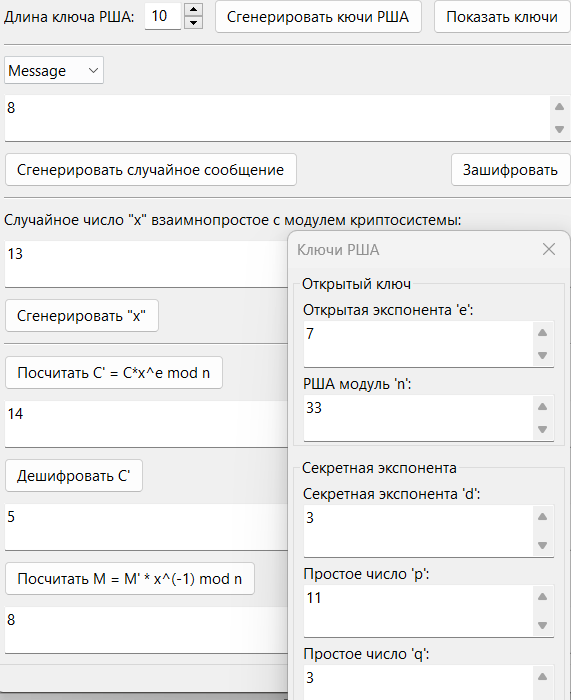Image resolution: width=571 pixels, height=700 pixels.
Task: Click 'Сгенерировать кючи РША' button
Action: pos(318,17)
